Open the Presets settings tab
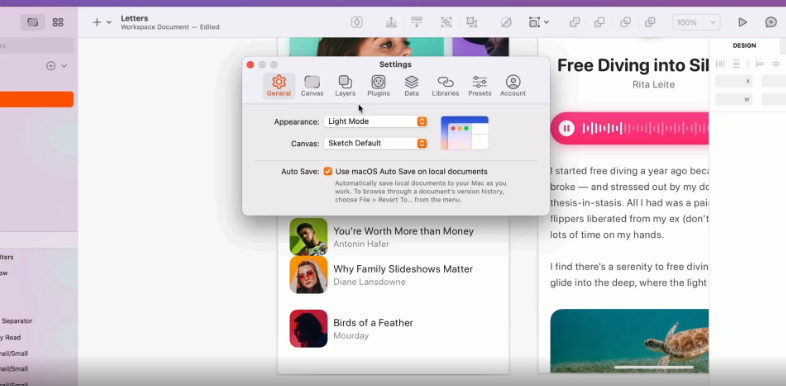Screen dimensions: 786x386 coord(480,86)
